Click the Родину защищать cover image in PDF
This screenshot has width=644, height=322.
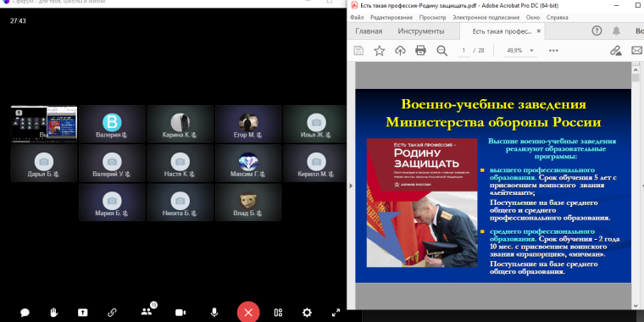(x=422, y=203)
